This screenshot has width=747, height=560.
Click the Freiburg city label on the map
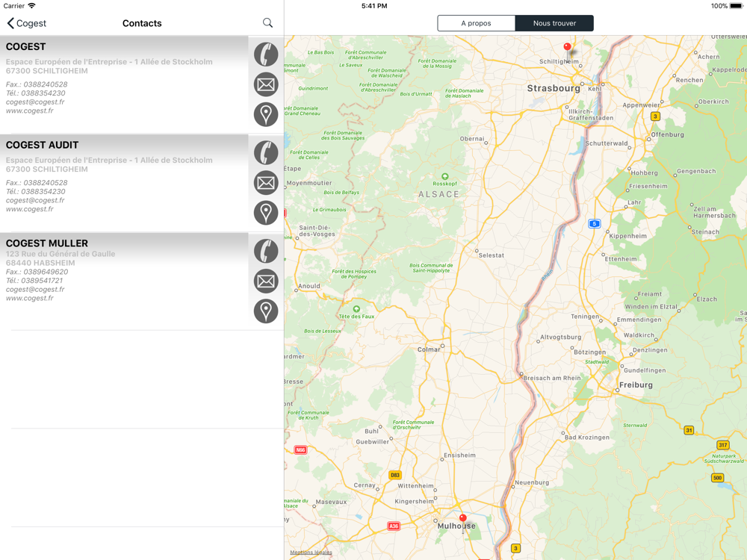click(x=636, y=385)
